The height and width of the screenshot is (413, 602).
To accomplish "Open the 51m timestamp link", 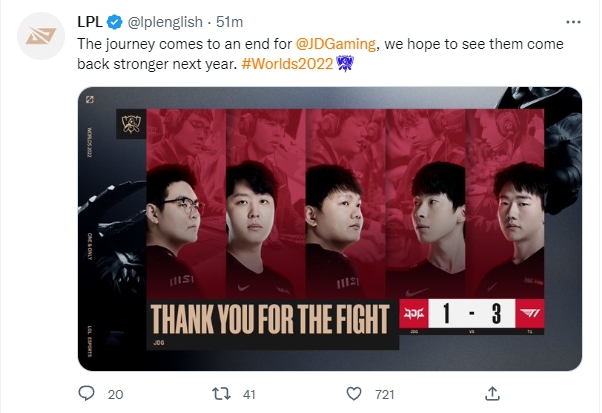I will tap(229, 22).
